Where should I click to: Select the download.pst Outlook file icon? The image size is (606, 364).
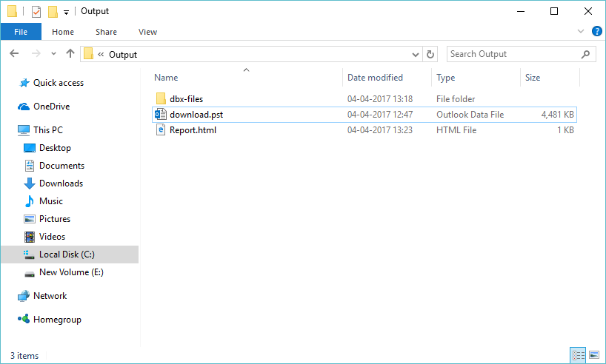click(160, 114)
